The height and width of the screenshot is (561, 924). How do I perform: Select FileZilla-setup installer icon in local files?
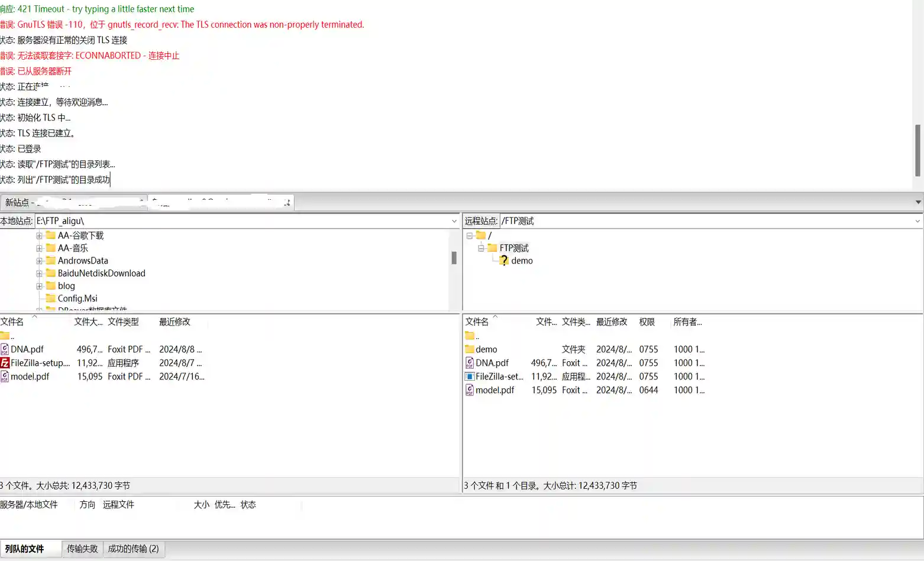5,363
